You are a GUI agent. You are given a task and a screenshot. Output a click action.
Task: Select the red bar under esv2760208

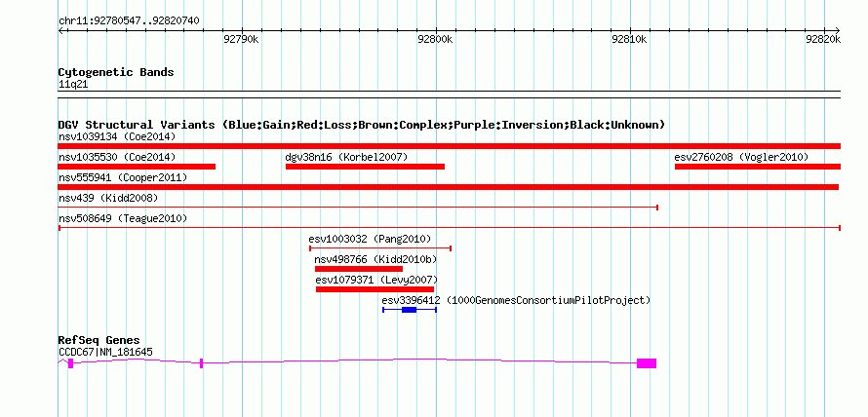(x=757, y=167)
